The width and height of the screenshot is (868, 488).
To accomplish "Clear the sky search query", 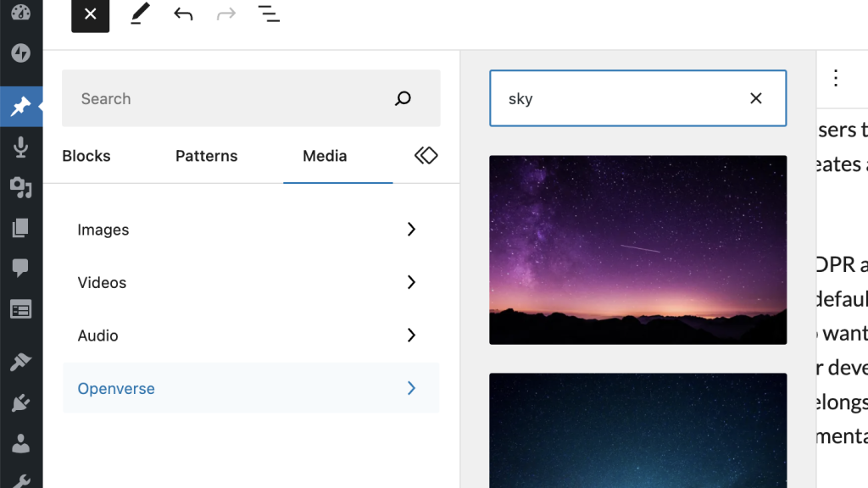I will tap(755, 98).
